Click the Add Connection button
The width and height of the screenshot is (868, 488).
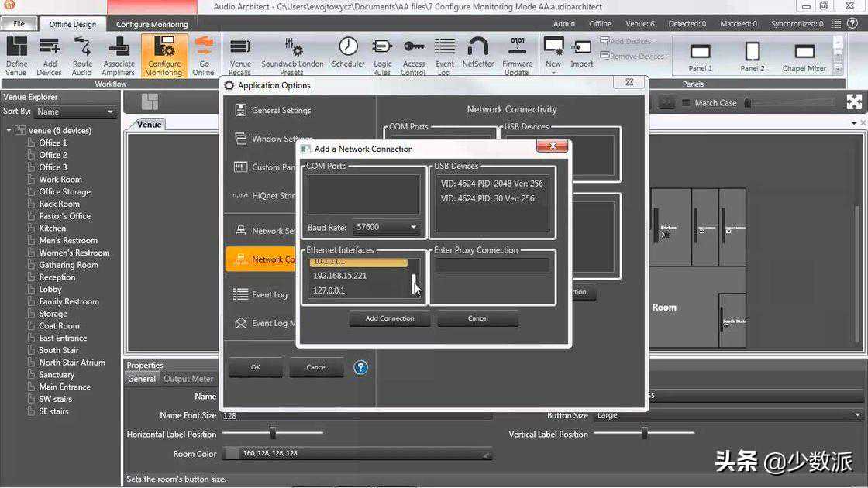point(390,318)
